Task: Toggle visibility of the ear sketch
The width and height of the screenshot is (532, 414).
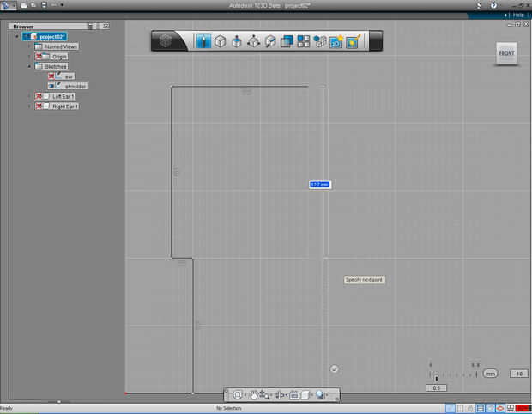Action: point(51,76)
